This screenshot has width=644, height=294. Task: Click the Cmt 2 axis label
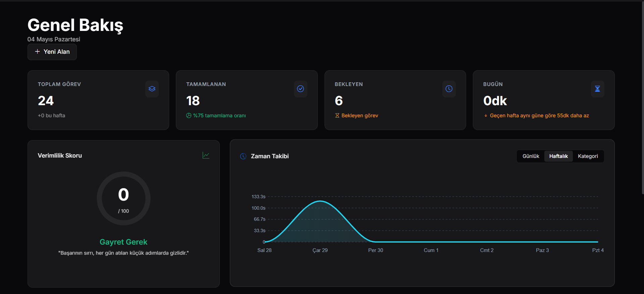coord(487,250)
